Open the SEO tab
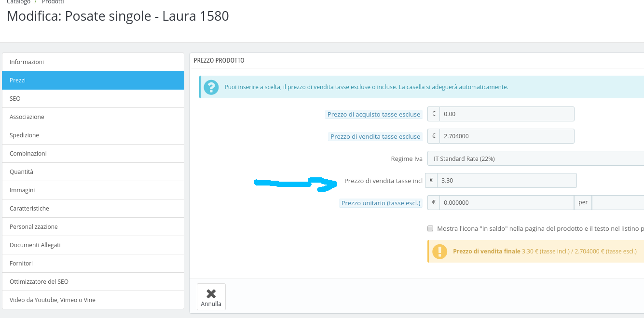 93,99
